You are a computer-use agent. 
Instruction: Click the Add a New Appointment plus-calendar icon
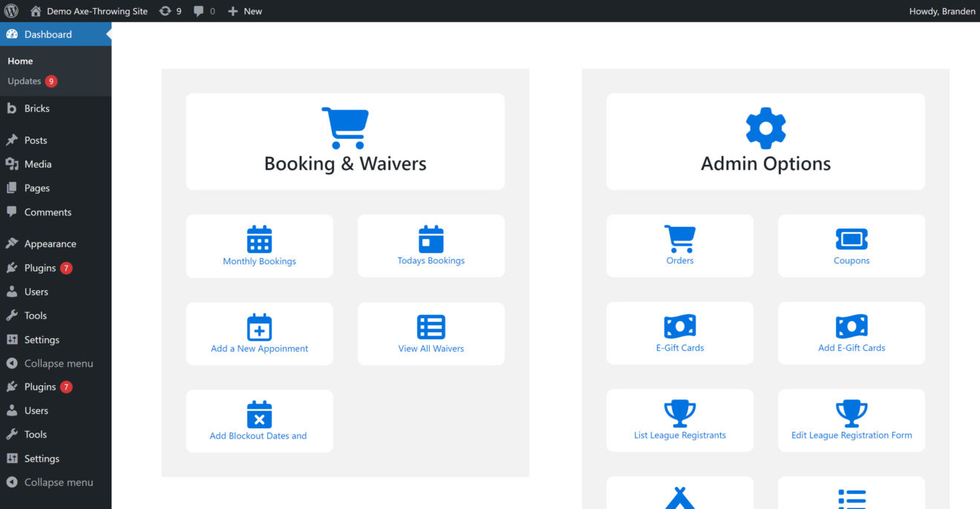(x=259, y=326)
